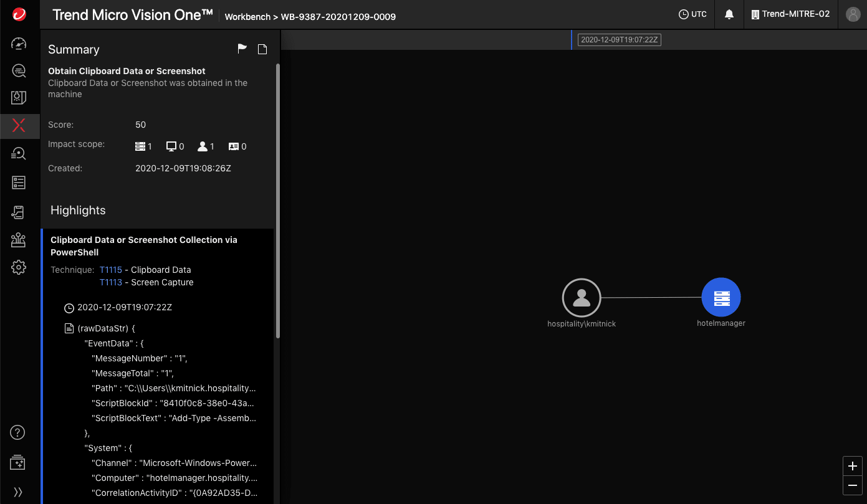The height and width of the screenshot is (504, 867).
Task: Open the notifications bell icon
Action: 729,14
